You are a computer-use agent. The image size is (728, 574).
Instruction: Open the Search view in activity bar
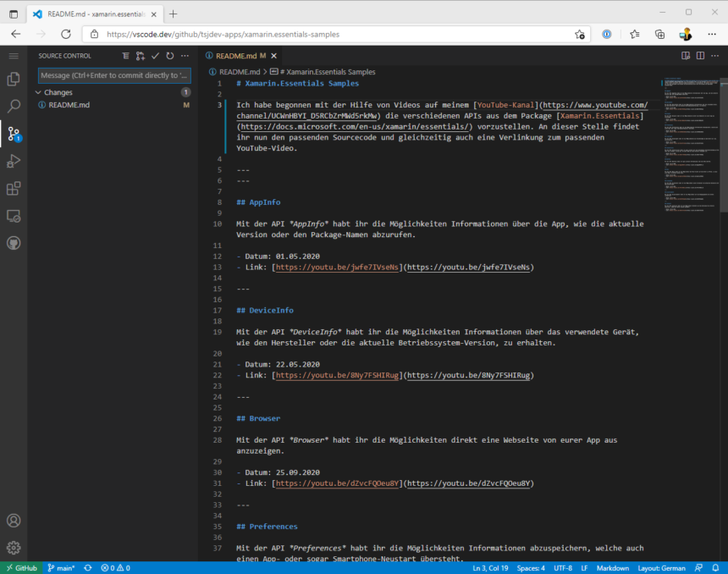point(12,105)
